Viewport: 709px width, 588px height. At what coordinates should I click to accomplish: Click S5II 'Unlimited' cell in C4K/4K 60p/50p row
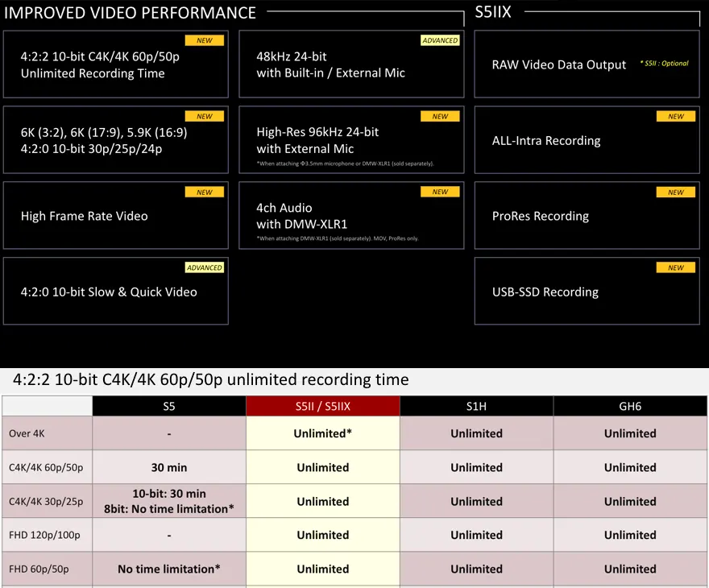point(323,467)
